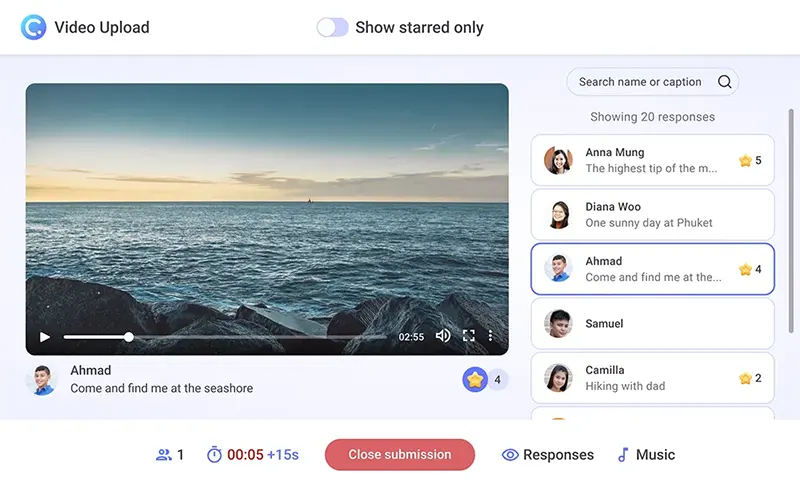Click Samuel's profile avatar
This screenshot has width=800, height=490.
(558, 324)
